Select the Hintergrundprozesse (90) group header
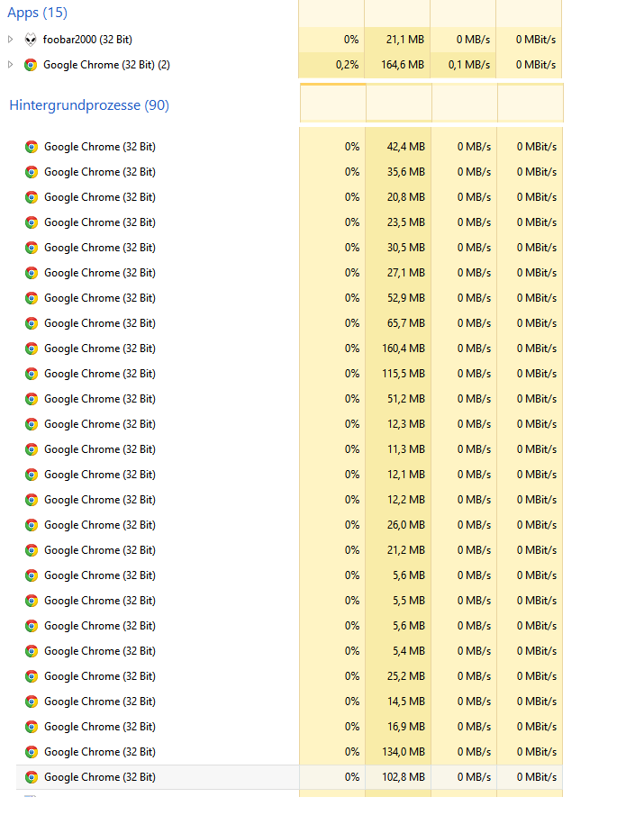Screen dimensions: 644x815 [x=89, y=105]
